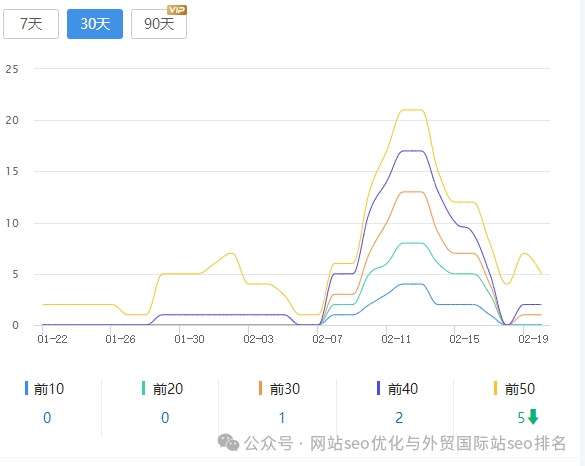Click the indigo 前40 color marker

click(378, 388)
